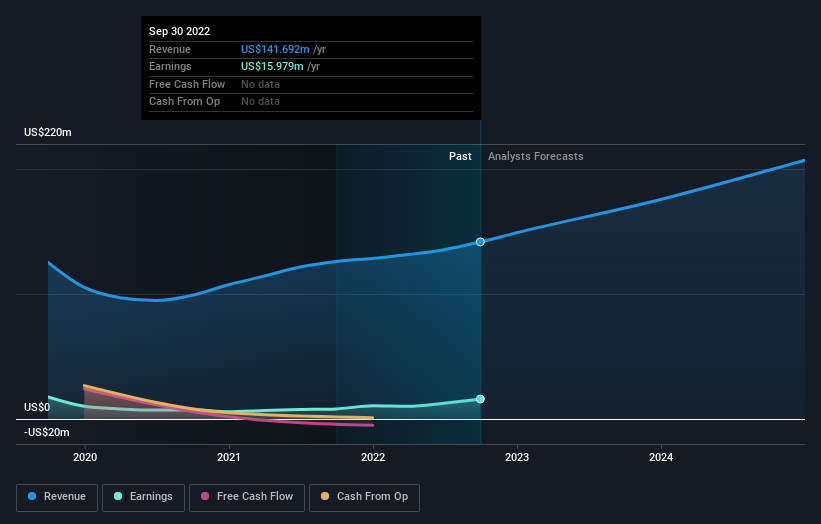Click the US$15.979m earnings value

(272, 66)
